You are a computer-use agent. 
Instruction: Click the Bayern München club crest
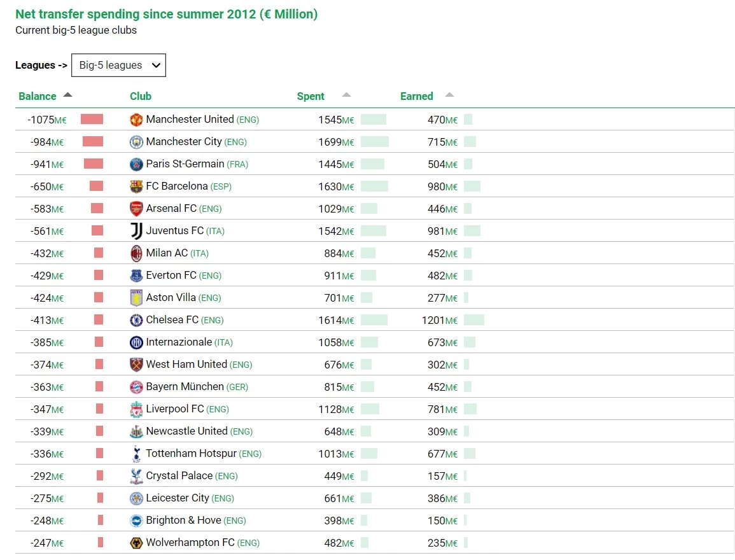[136, 387]
